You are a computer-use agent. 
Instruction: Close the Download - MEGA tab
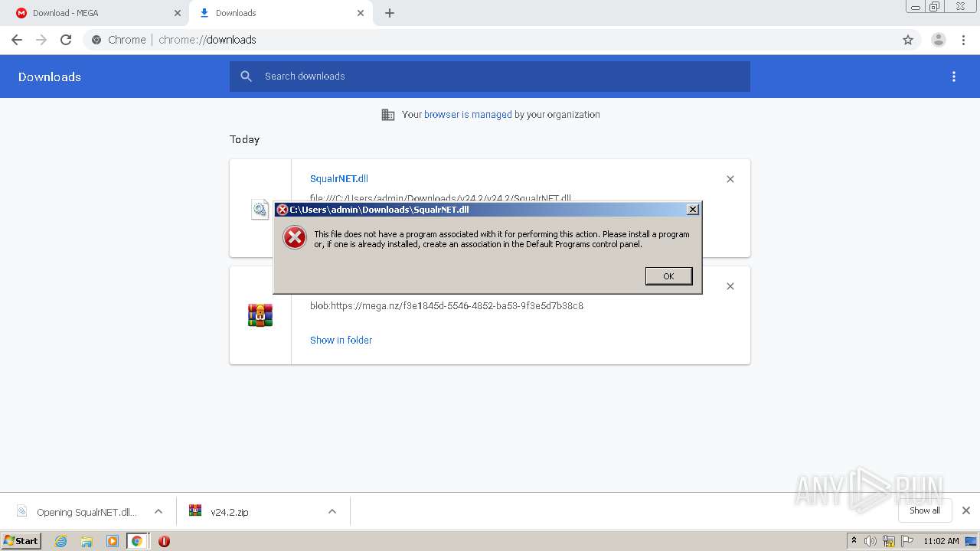[x=178, y=13]
